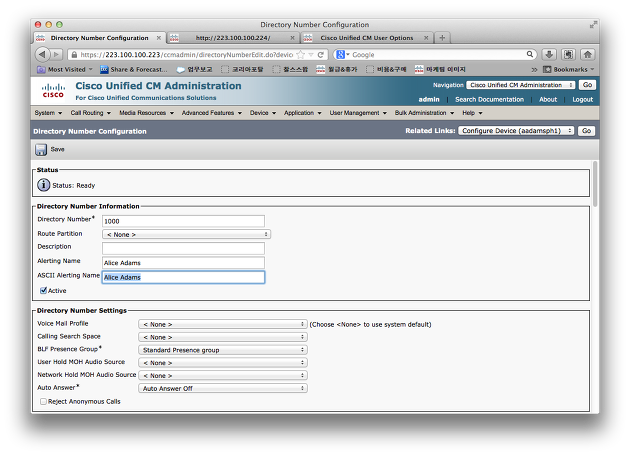This screenshot has width=630, height=456.
Task: Toggle full screen window icon
Action: pyautogui.click(x=593, y=25)
